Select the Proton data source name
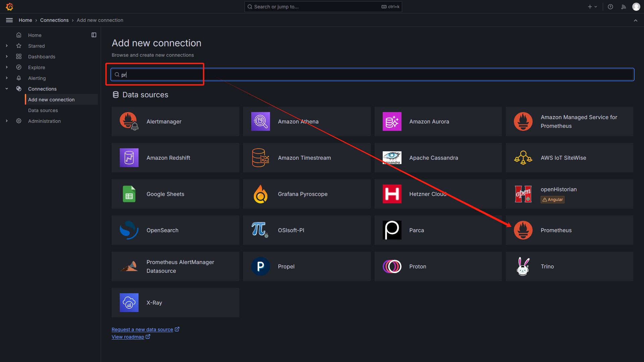The image size is (644, 362). (418, 266)
